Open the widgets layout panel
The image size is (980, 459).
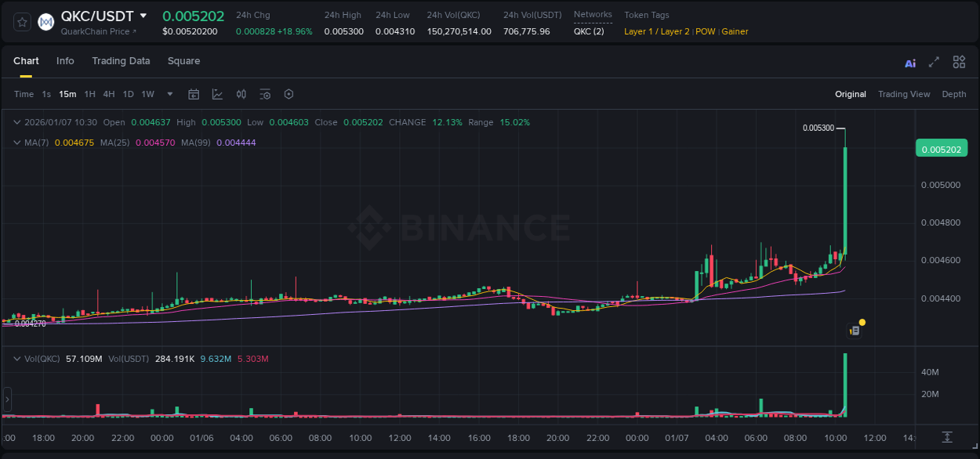click(959, 62)
